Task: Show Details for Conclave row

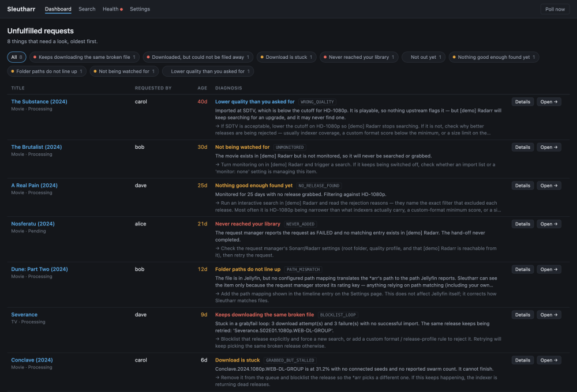Action: click(523, 360)
